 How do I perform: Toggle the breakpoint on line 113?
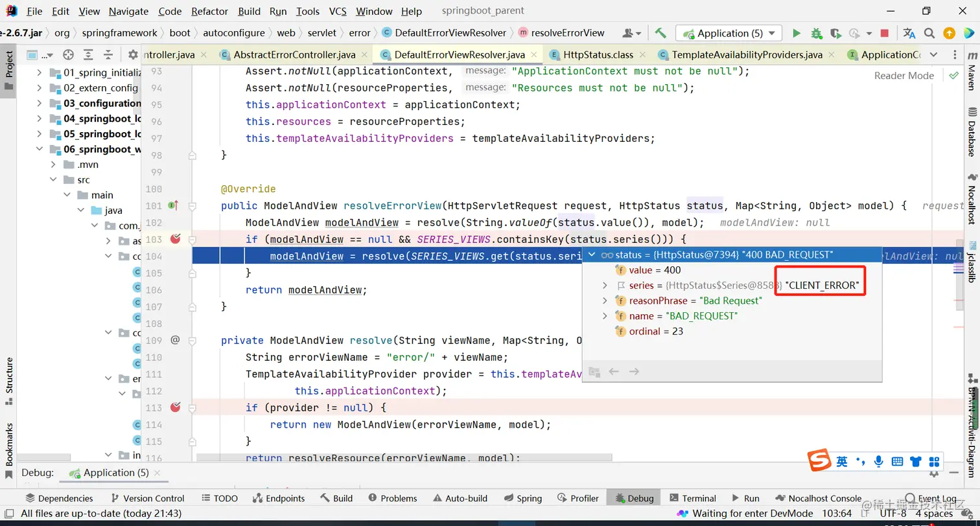tap(175, 407)
